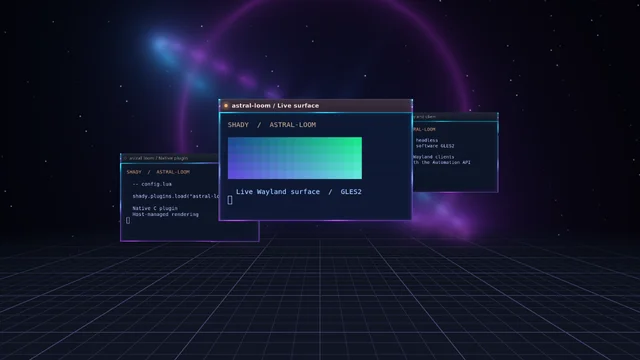Click the 'Host-managed rendering' line
640x360 pixels.
pos(165,214)
